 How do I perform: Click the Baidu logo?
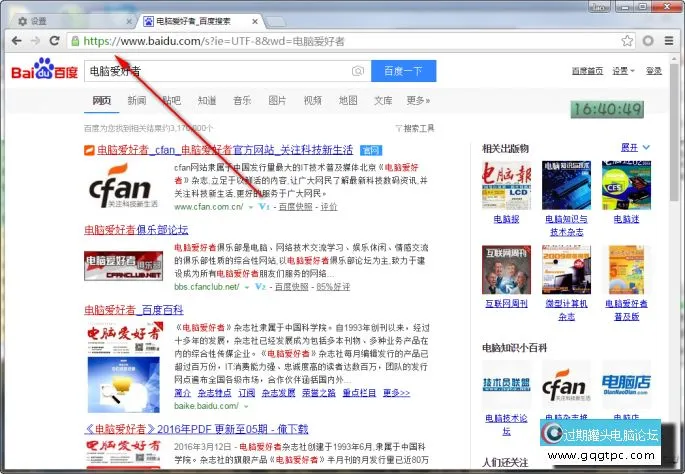pos(44,69)
